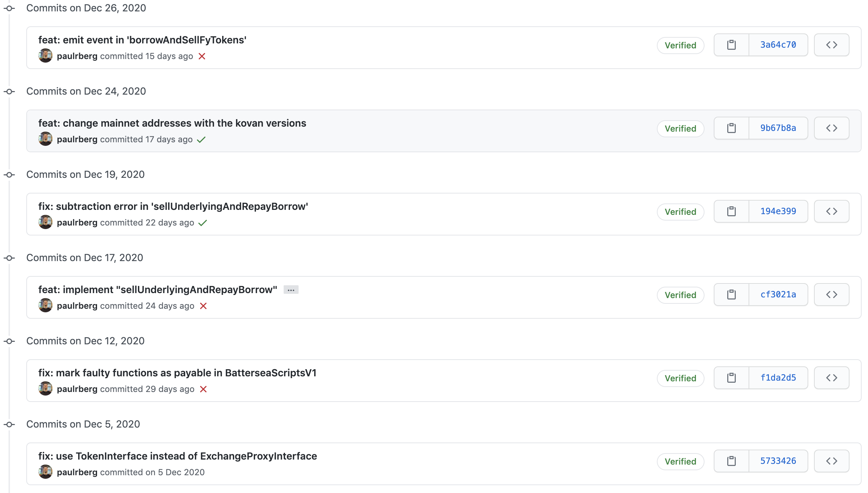The width and height of the screenshot is (868, 493).
Task: Browse repository at commit 3a64c70
Action: click(x=831, y=45)
